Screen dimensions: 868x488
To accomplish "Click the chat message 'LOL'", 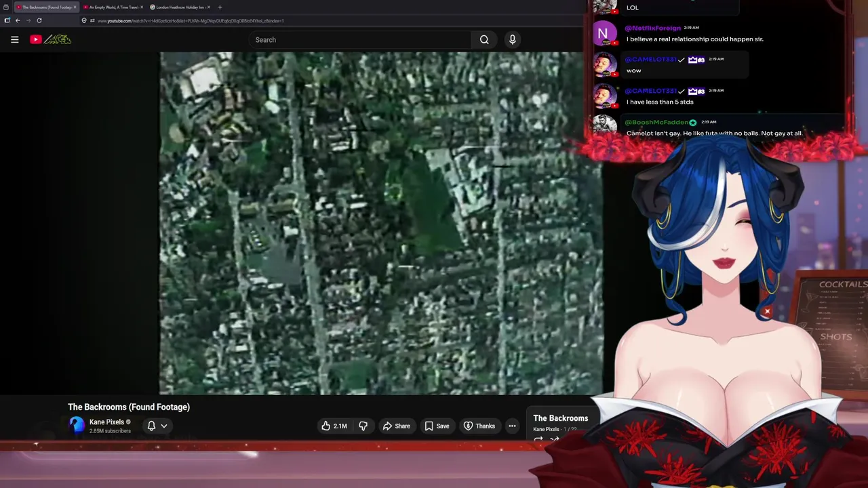I will tap(632, 7).
